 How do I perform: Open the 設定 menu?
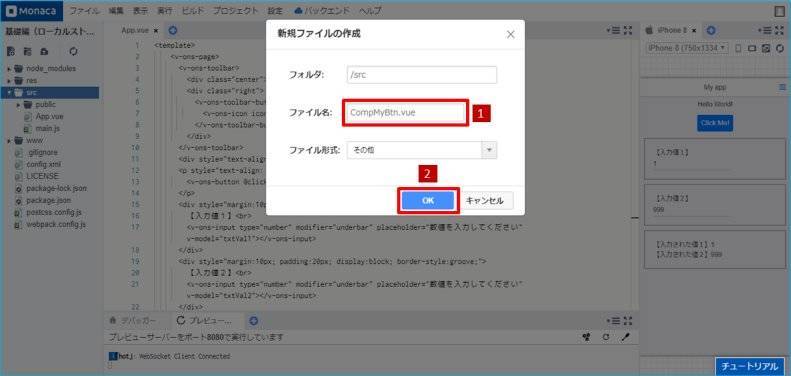coord(275,11)
